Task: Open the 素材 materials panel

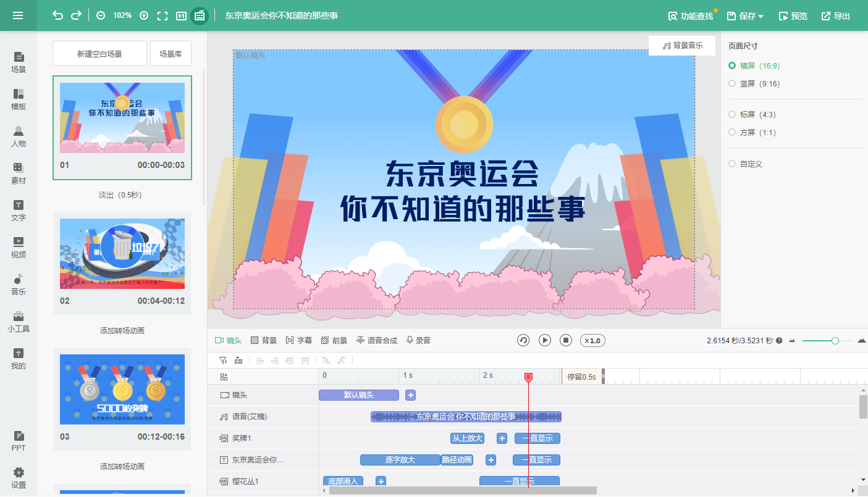Action: (x=19, y=173)
